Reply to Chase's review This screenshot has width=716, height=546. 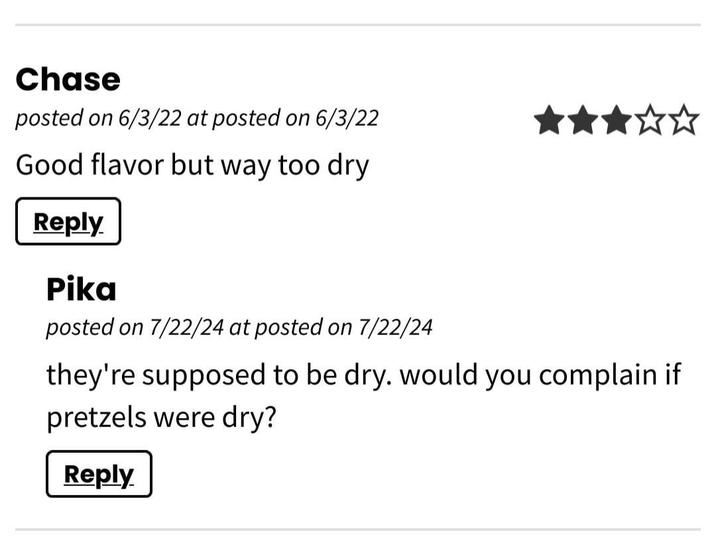click(68, 222)
